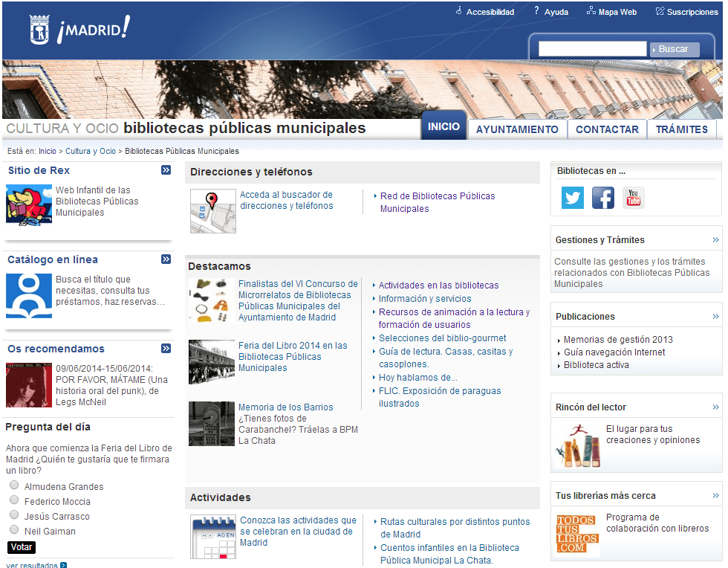Click the calendar icon under Actividades
728x568 pixels.
213,537
